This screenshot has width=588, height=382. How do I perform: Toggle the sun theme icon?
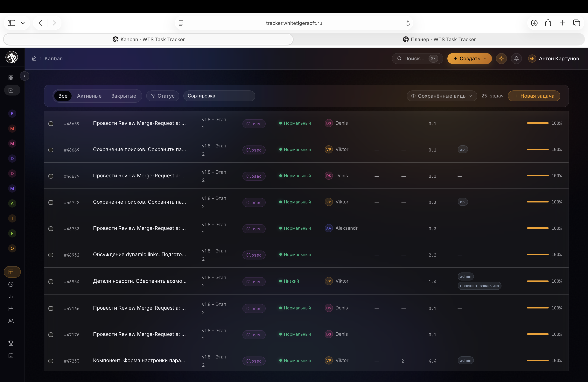[501, 59]
